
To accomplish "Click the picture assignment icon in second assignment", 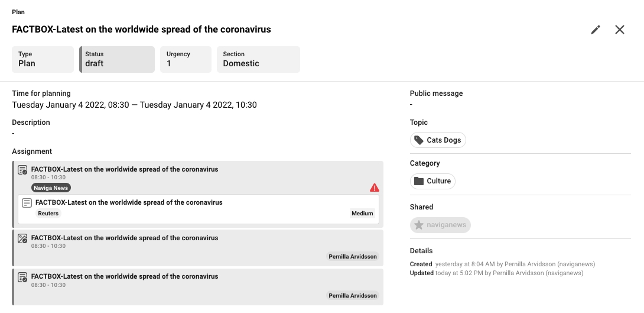I will pos(22,238).
